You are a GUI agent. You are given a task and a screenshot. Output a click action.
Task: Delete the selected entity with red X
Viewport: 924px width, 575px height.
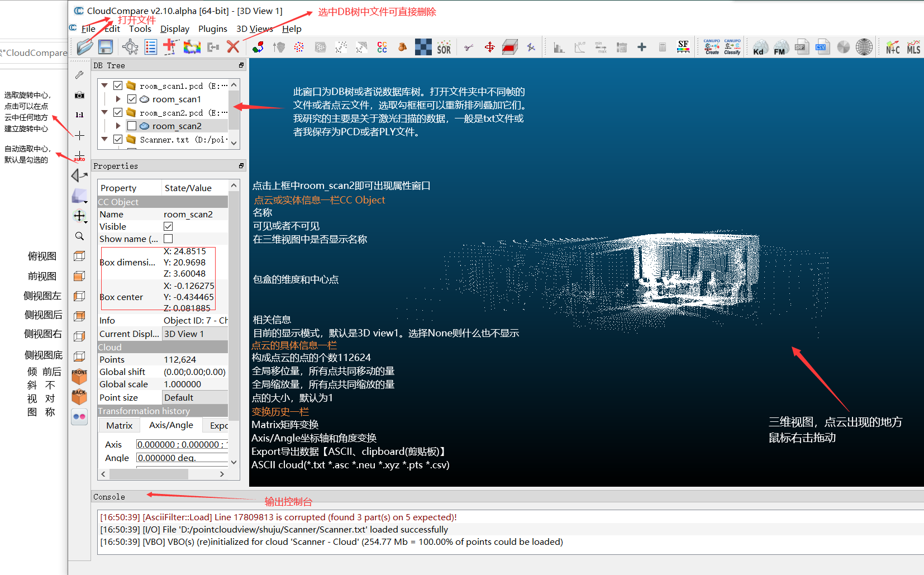coord(233,47)
